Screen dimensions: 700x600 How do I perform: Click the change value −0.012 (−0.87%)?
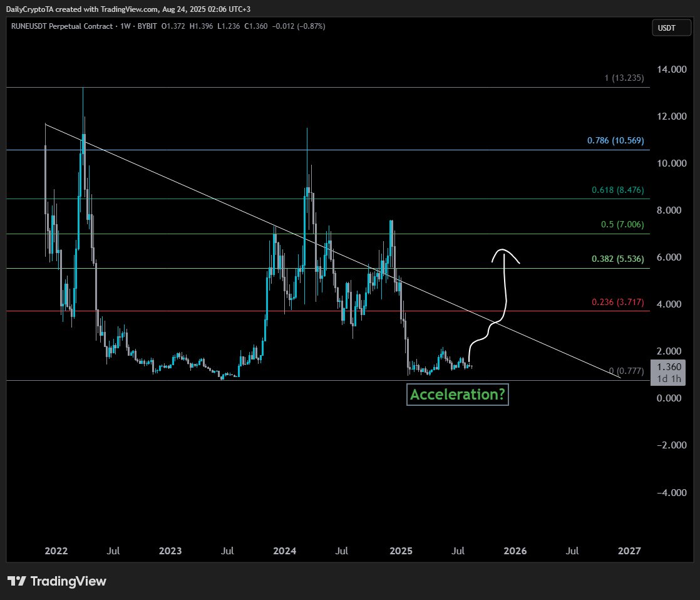[x=299, y=26]
